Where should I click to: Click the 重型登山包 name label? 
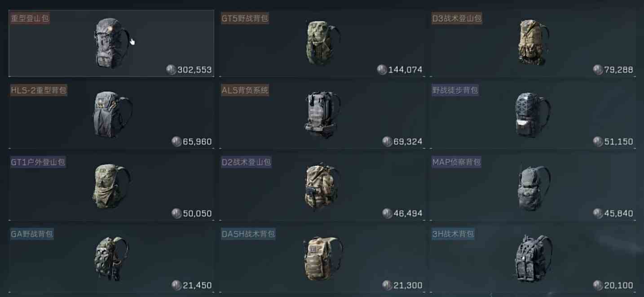30,18
